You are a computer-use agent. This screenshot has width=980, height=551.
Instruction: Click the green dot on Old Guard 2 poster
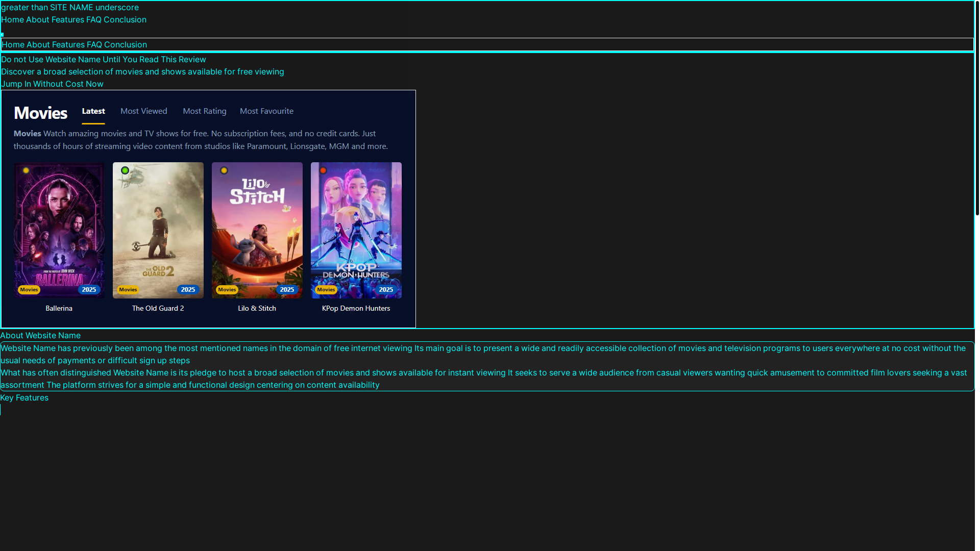125,170
